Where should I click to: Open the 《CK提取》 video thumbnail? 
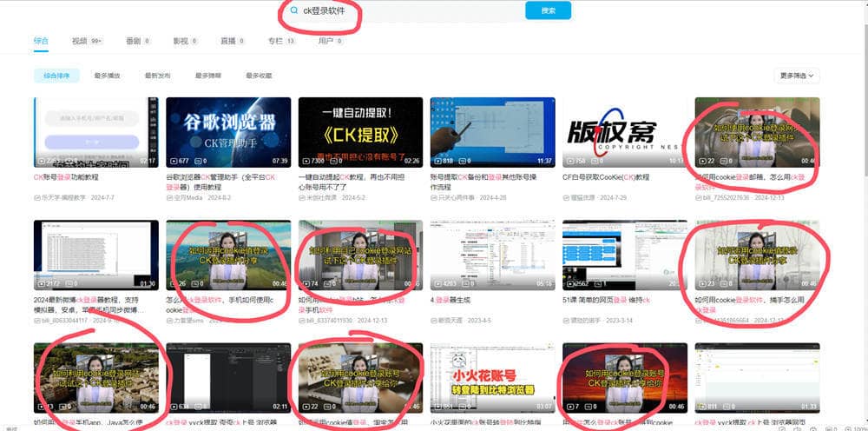pyautogui.click(x=360, y=132)
